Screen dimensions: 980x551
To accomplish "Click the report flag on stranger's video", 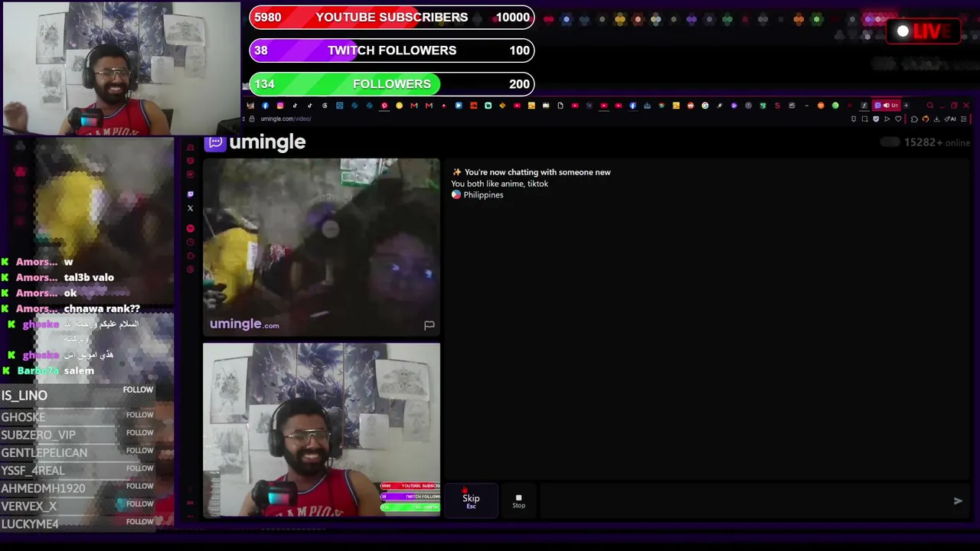I will [x=429, y=325].
